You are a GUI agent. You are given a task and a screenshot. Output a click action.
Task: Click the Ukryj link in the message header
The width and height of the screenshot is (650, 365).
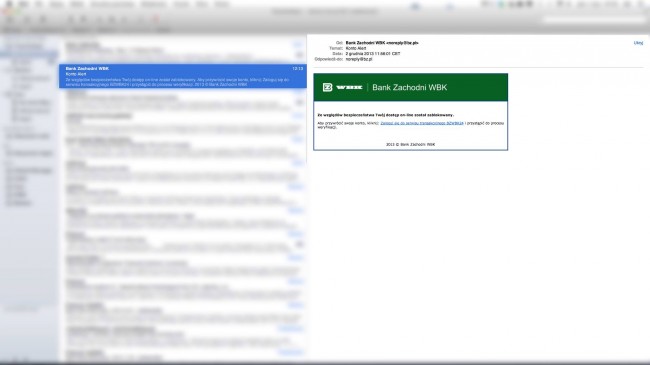tap(638, 43)
